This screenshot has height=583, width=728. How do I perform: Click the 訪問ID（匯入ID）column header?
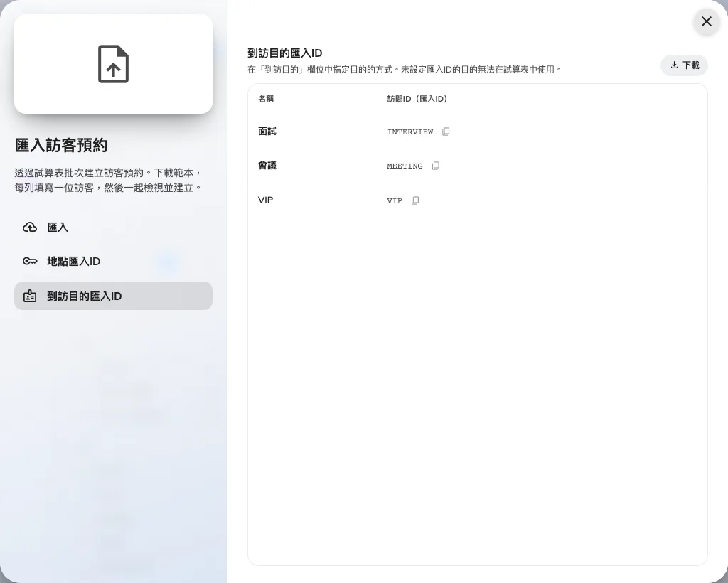click(x=417, y=99)
